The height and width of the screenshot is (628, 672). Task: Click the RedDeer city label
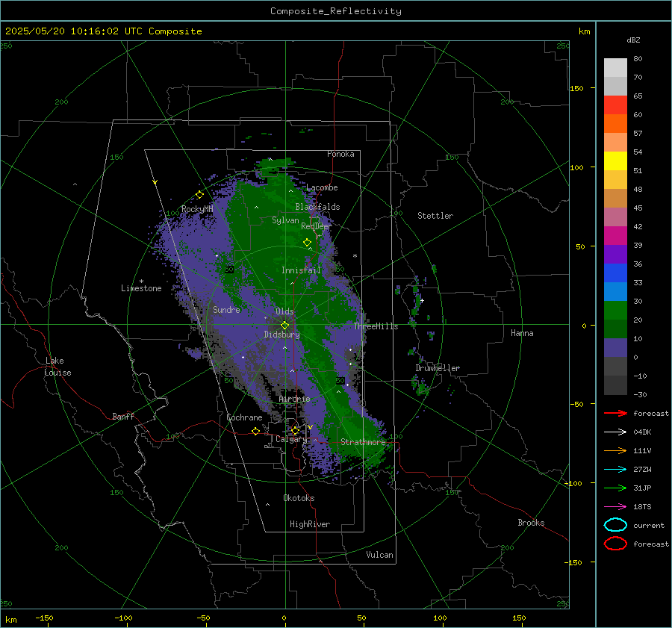(x=317, y=226)
